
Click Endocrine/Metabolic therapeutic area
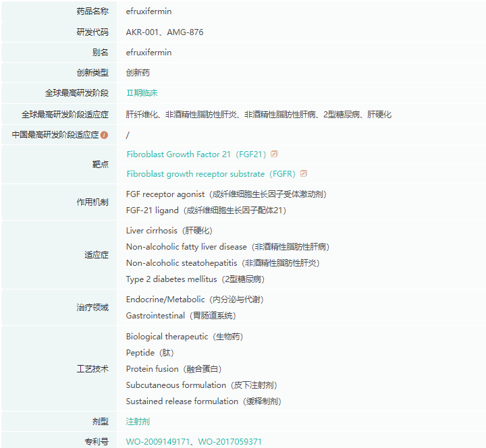194,300
